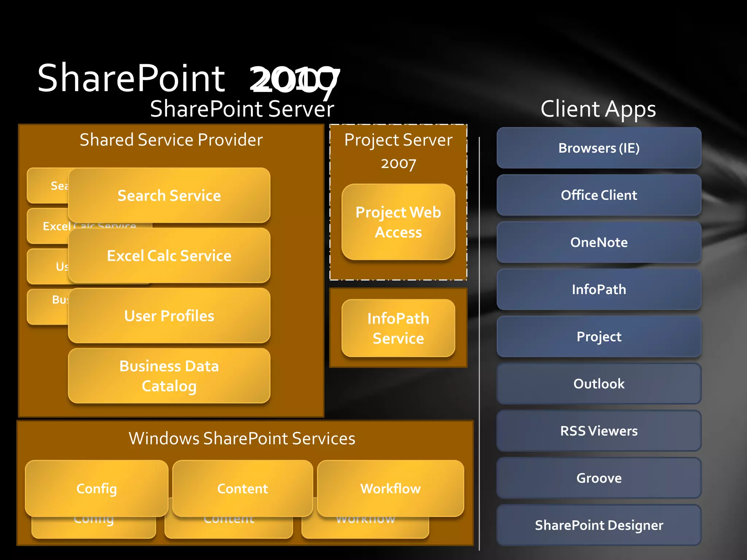This screenshot has width=747, height=560.
Task: Select the Excel Calc Service block
Action: pyautogui.click(x=169, y=256)
